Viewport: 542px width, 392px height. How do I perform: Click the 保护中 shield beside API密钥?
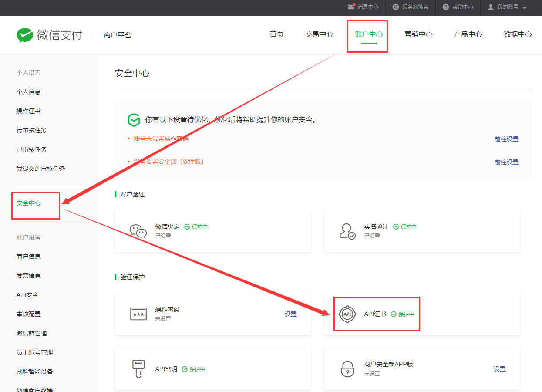185,369
